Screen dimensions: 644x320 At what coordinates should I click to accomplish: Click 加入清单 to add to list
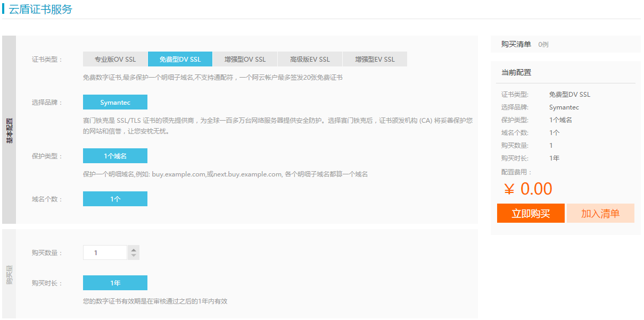600,214
